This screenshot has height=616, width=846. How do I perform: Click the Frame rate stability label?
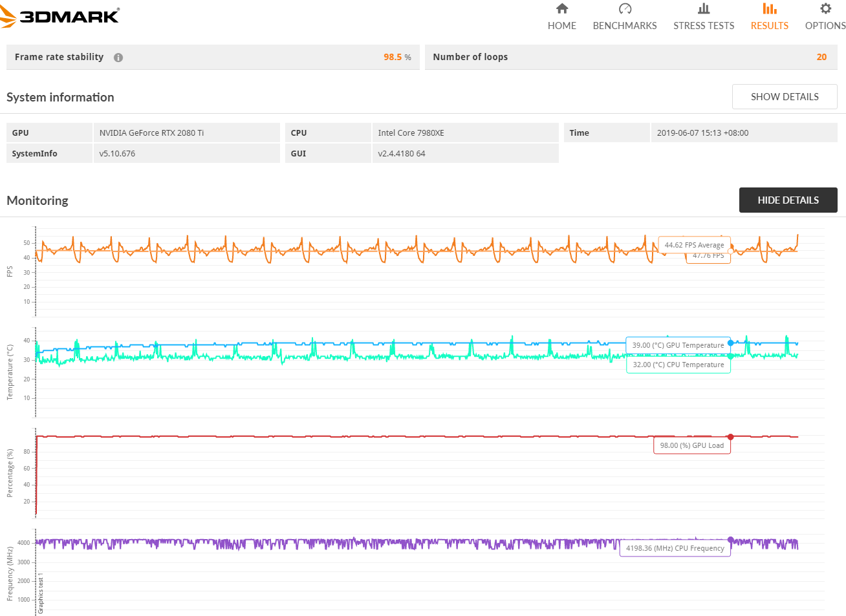click(59, 57)
